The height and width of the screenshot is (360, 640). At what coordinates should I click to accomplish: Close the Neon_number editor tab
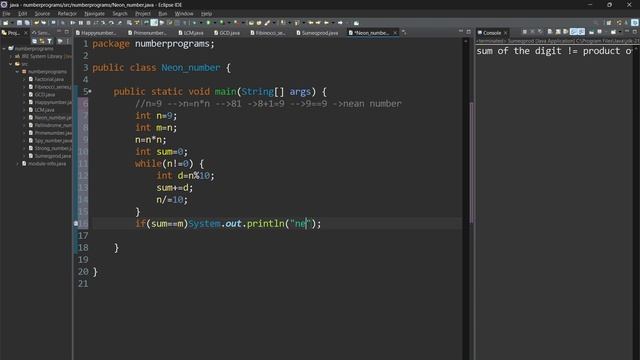coord(395,33)
